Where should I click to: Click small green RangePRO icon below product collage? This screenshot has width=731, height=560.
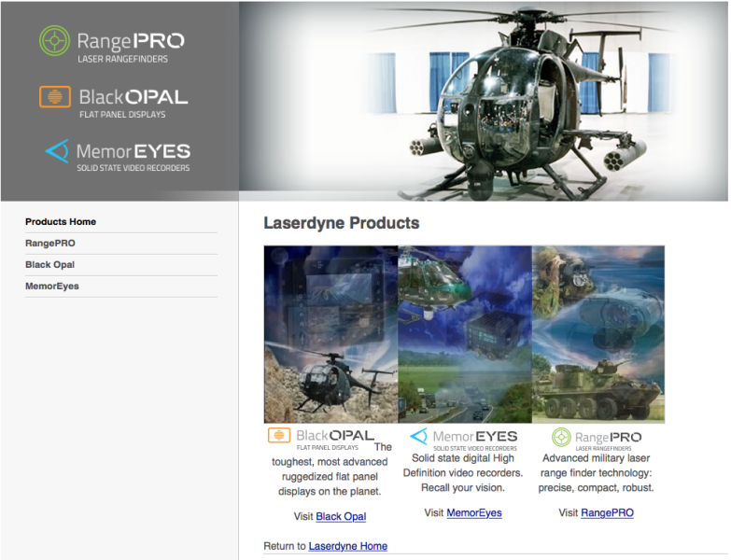pyautogui.click(x=561, y=436)
